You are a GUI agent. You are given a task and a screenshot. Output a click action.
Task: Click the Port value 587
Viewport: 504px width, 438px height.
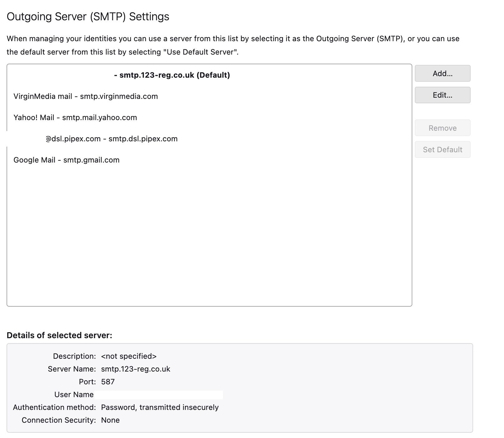click(x=108, y=382)
